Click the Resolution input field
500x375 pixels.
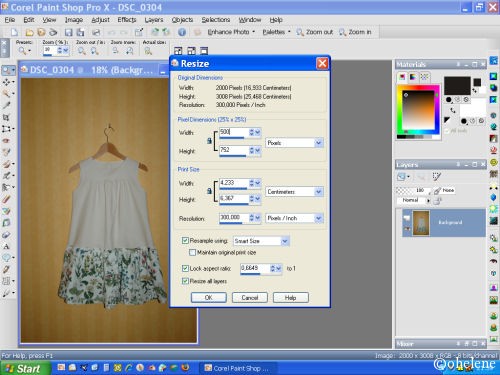(234, 218)
